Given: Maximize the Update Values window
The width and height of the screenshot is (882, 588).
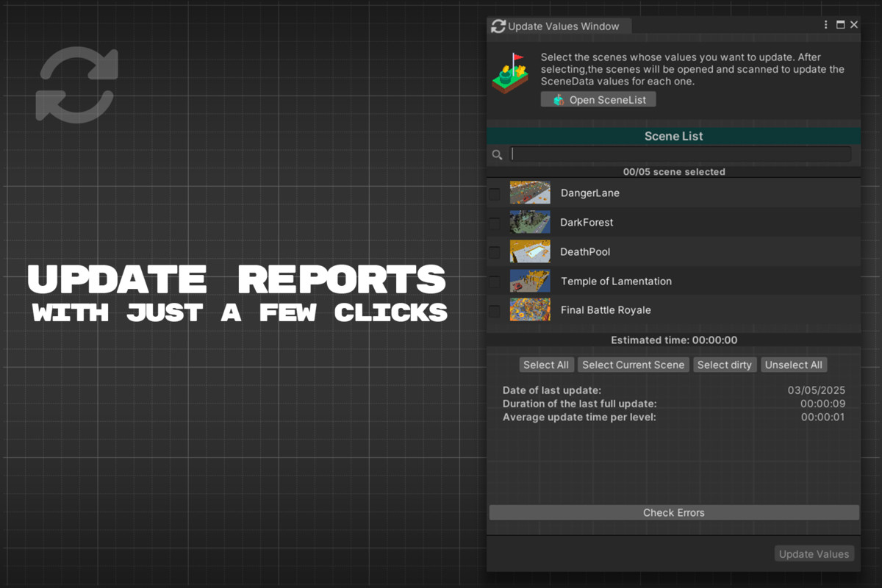Looking at the screenshot, I should [x=841, y=25].
